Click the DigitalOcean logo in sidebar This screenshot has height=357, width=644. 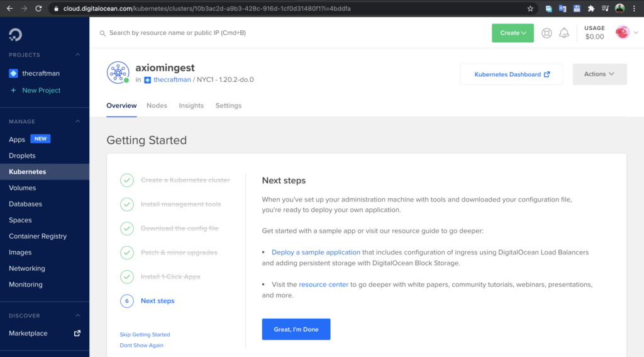[x=15, y=35]
